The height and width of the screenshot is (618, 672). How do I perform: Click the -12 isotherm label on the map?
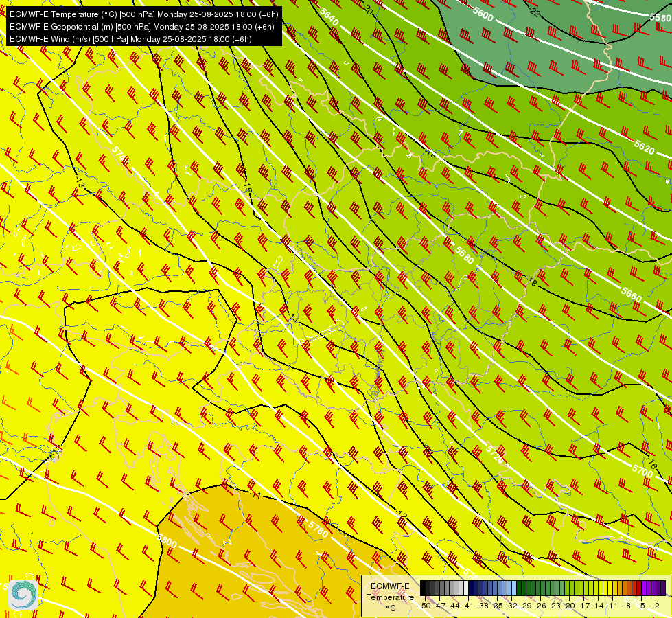coord(402,514)
